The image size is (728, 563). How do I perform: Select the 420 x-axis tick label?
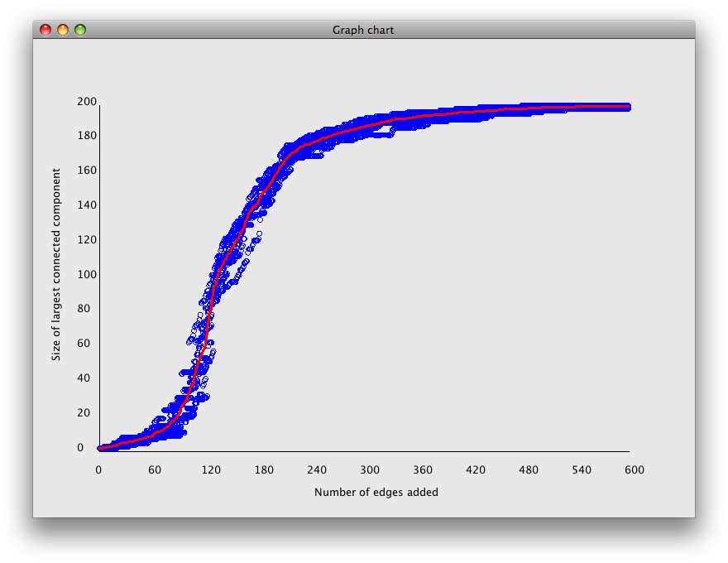click(476, 470)
